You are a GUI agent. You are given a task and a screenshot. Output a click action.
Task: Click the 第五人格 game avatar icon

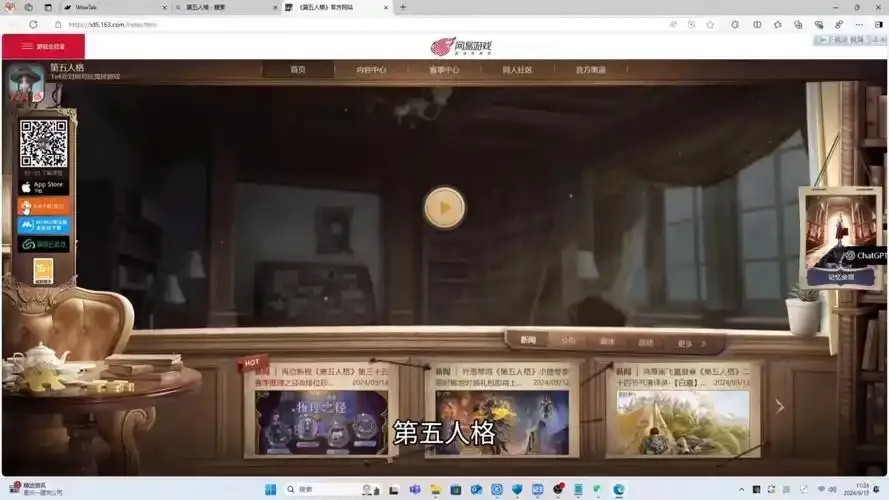(26, 83)
